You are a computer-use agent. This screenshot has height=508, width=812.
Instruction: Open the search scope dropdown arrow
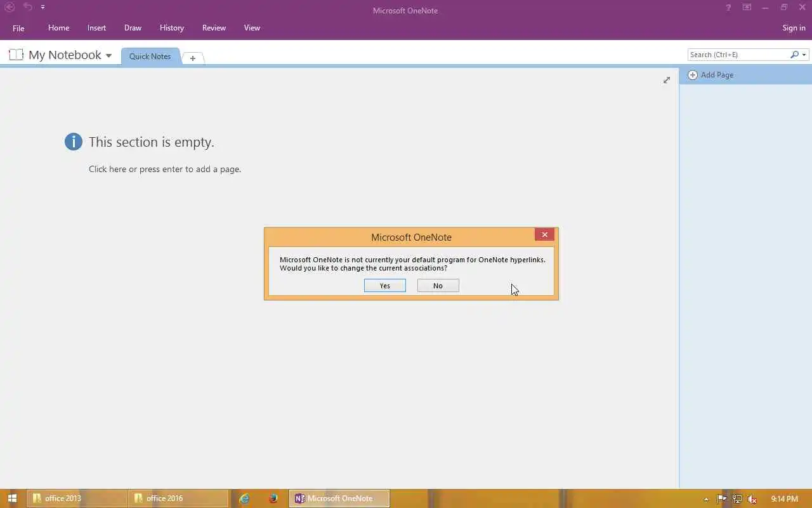tap(804, 55)
